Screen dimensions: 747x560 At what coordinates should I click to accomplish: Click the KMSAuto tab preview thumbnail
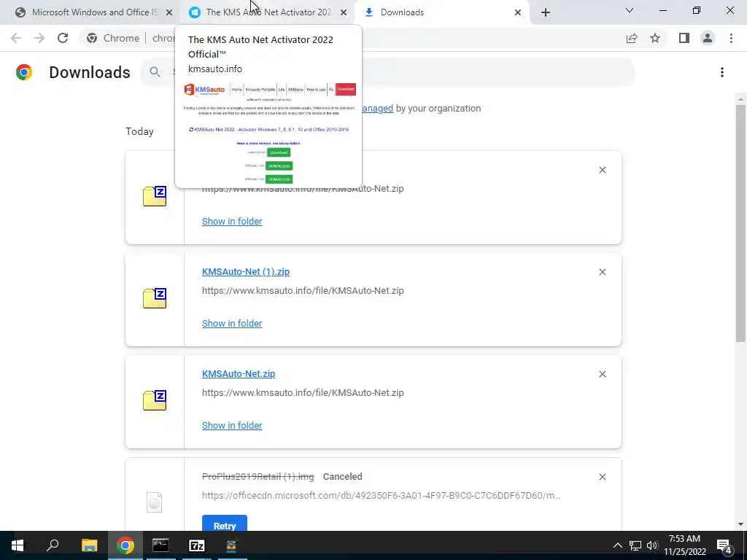(x=269, y=133)
